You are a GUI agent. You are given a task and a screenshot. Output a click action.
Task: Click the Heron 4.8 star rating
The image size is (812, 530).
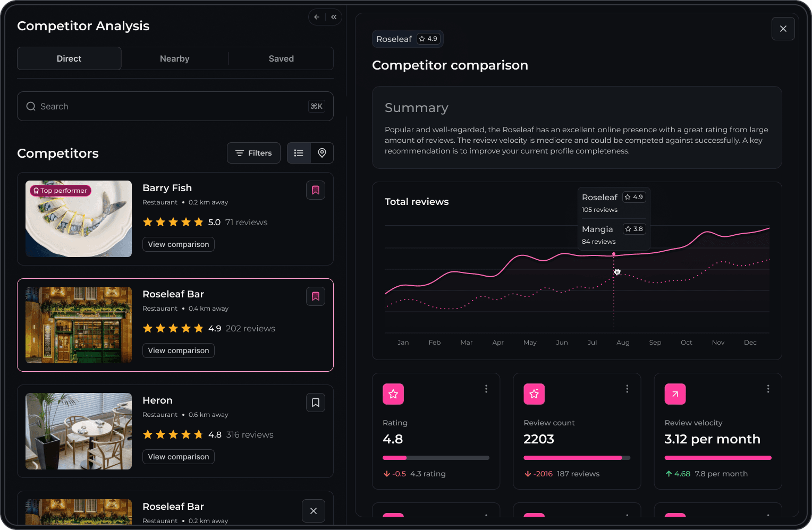pos(173,434)
